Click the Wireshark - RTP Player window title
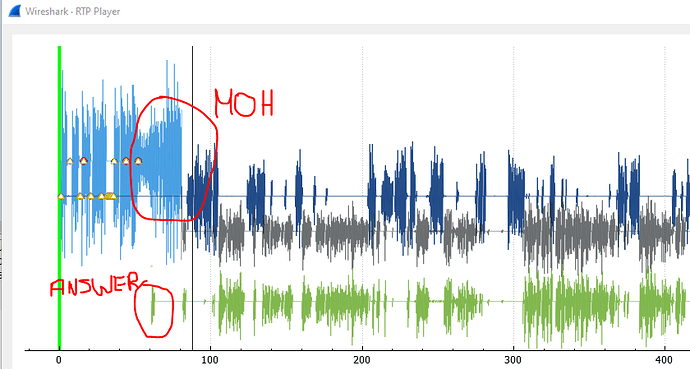This screenshot has width=690, height=369. pyautogui.click(x=73, y=11)
